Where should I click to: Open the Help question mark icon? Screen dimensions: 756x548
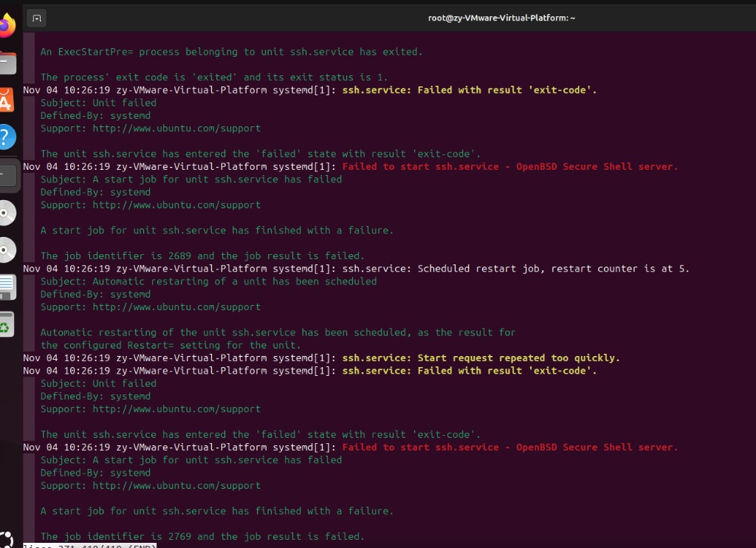(x=6, y=137)
